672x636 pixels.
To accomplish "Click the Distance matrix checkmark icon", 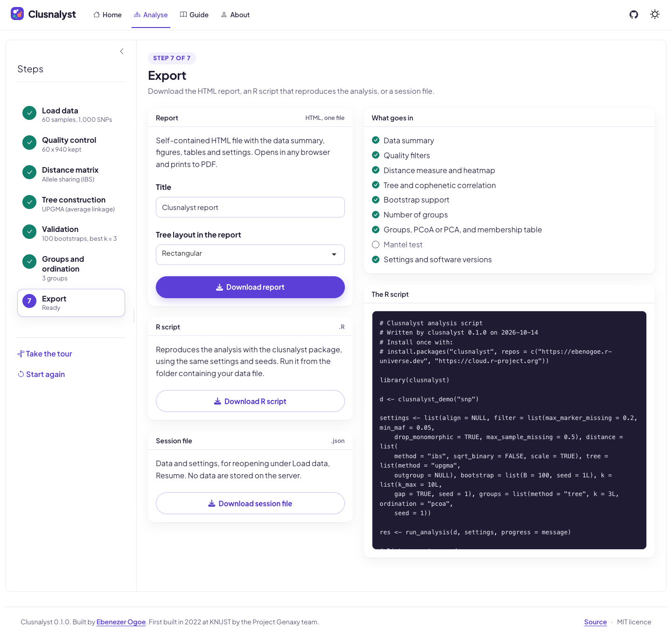I will [x=29, y=172].
